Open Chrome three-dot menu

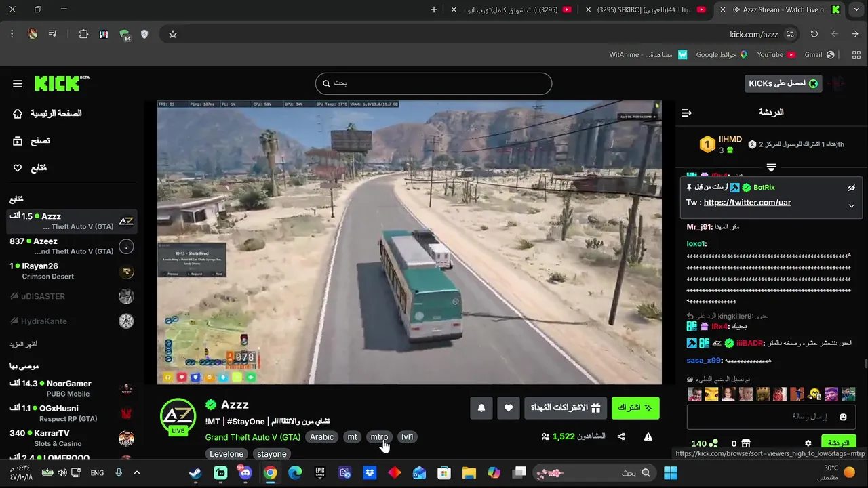[x=12, y=34]
